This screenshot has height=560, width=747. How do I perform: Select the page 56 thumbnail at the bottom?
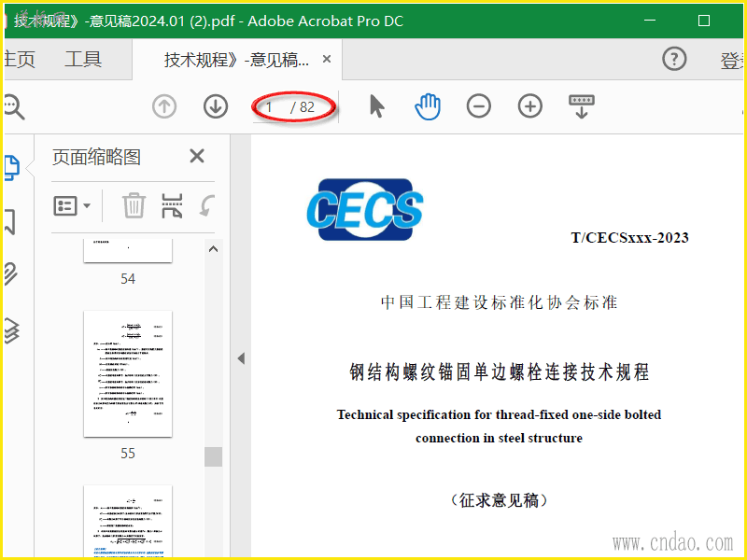[128, 521]
